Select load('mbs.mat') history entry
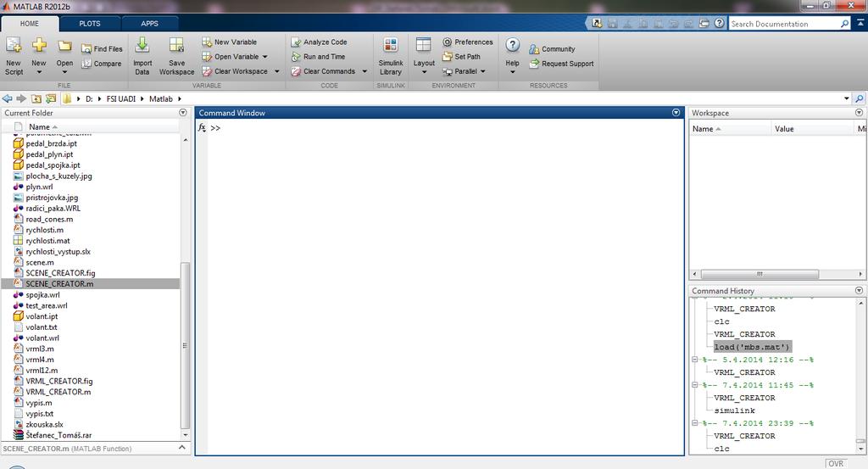Screen dimensions: 868x469 [752, 347]
